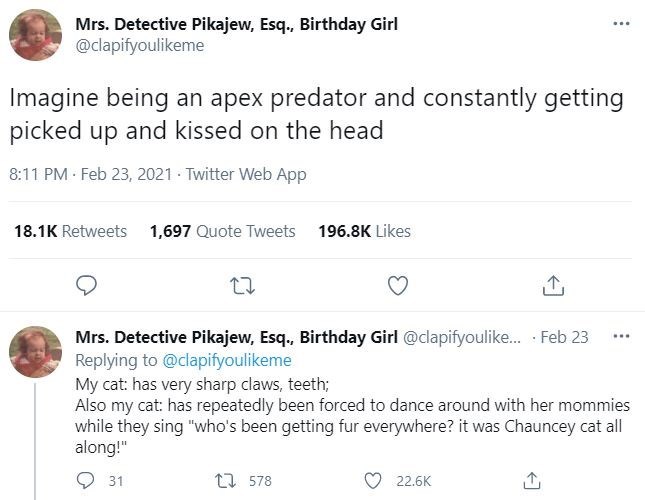Reply to the Chauncey cat tweet
645x500 pixels.
point(86,481)
